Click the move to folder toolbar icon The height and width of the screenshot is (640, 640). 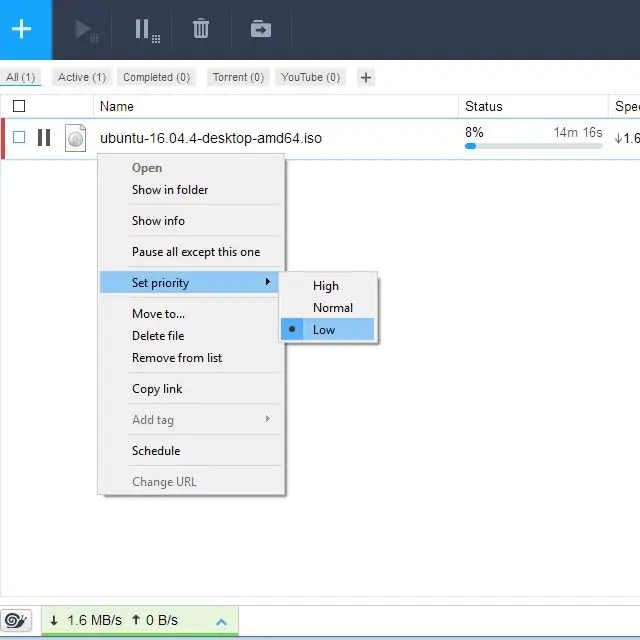pos(261,29)
